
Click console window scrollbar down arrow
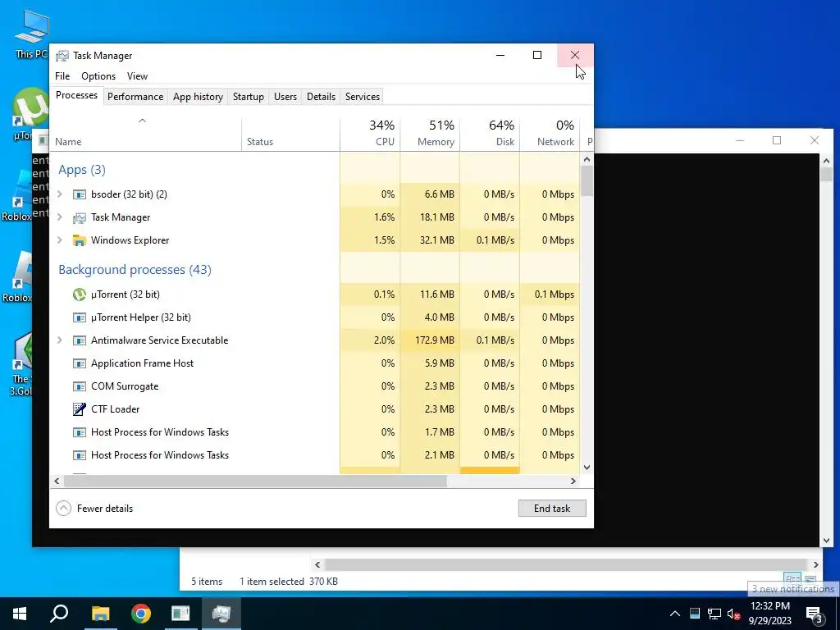point(825,541)
